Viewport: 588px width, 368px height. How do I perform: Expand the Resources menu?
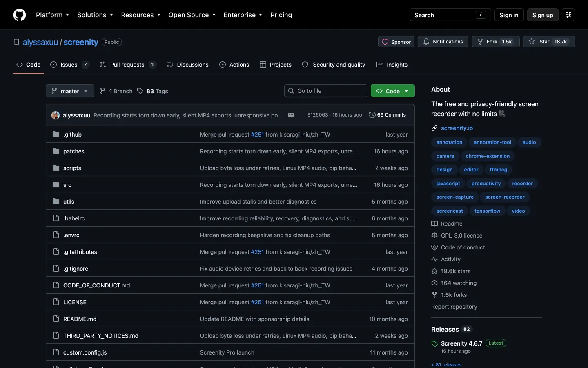[x=140, y=15]
